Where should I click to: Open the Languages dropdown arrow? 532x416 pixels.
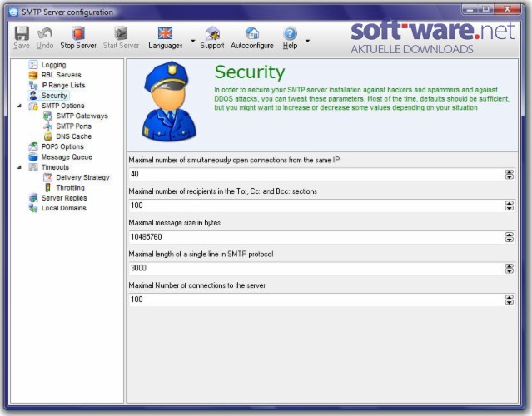click(192, 41)
